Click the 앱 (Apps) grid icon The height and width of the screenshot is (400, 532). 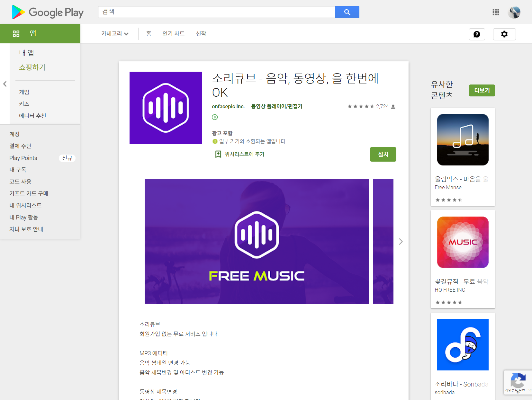(16, 34)
